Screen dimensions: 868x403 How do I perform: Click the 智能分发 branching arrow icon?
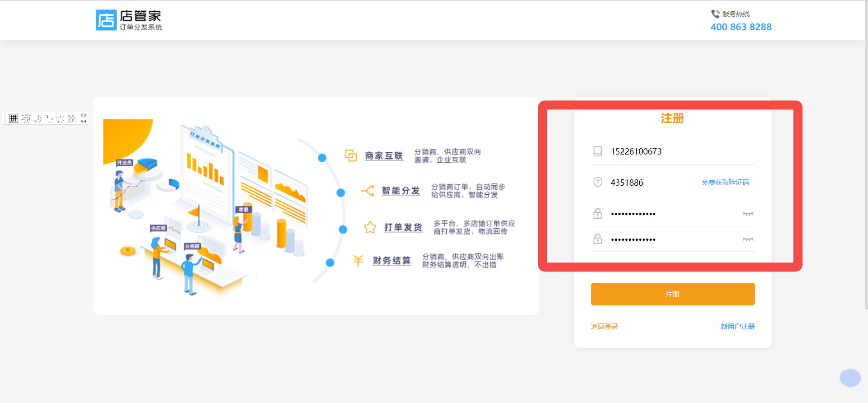368,191
